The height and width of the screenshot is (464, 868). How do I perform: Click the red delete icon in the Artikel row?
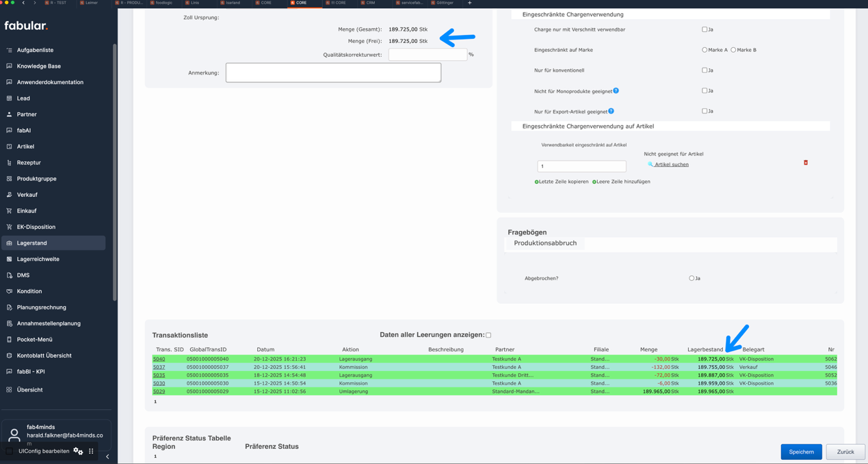point(806,163)
